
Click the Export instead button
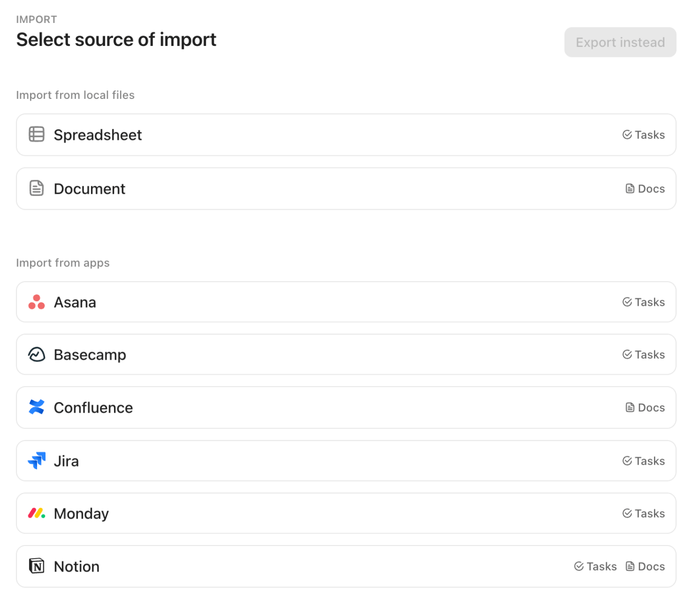tap(620, 42)
